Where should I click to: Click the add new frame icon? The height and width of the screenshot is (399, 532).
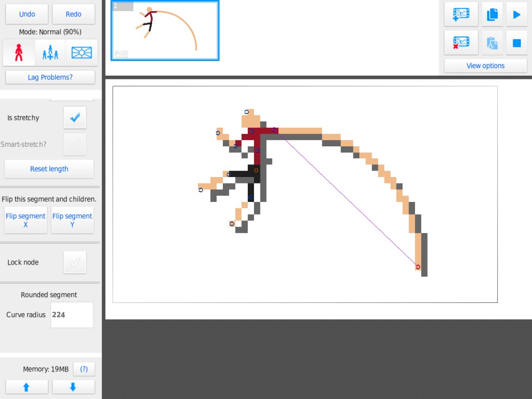[x=461, y=14]
